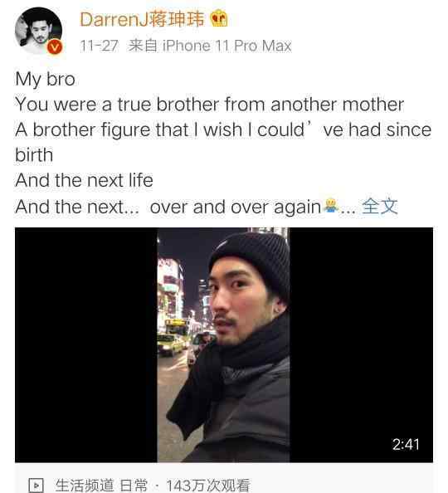Viewport: 448px width, 493px height.
Task: Open the 生活频道 channel label
Action: point(85,486)
